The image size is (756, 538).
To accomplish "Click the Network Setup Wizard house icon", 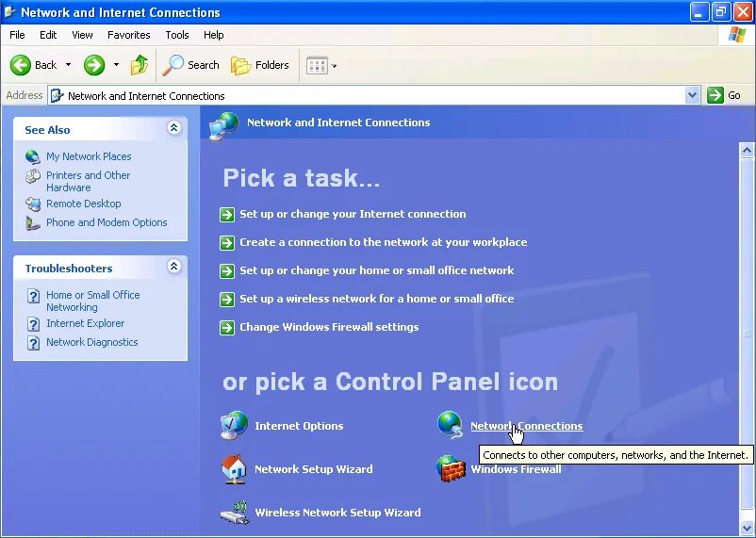I will click(235, 468).
